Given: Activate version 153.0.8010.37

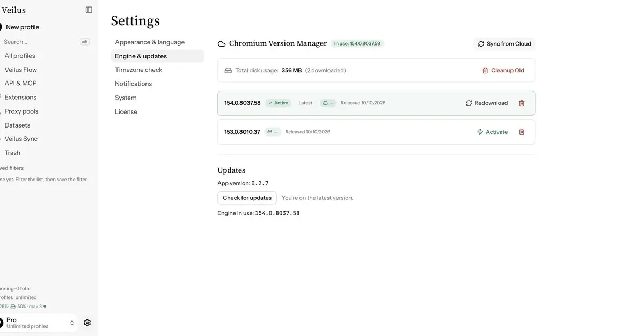Looking at the screenshot, I should [x=492, y=132].
